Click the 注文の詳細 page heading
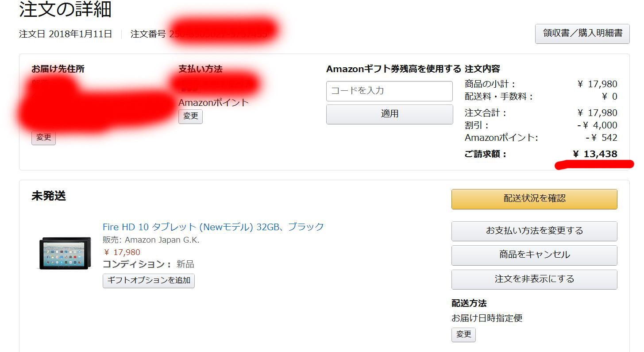The width and height of the screenshot is (644, 352). pyautogui.click(x=65, y=10)
